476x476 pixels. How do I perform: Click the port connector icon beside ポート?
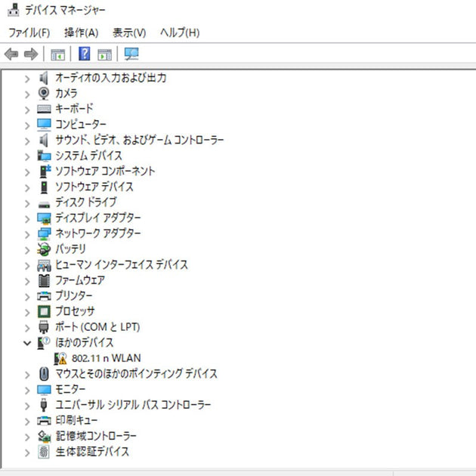(44, 327)
